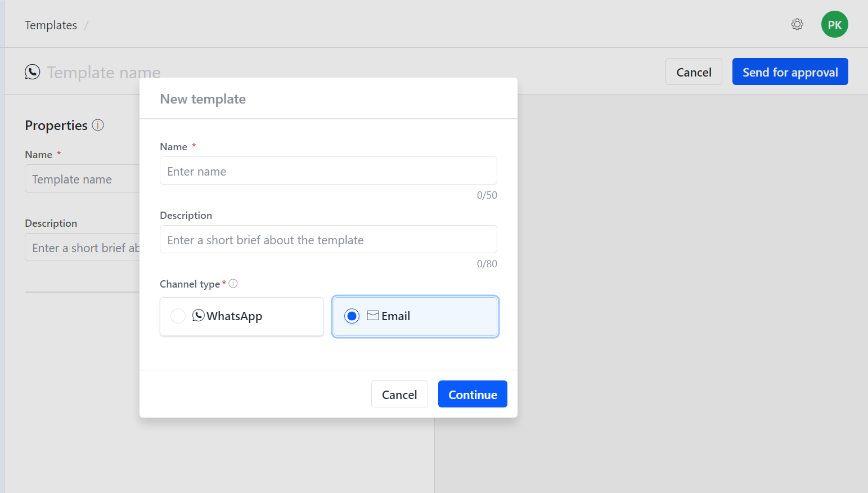868x493 pixels.
Task: Show Channel type info icon
Action: (233, 284)
